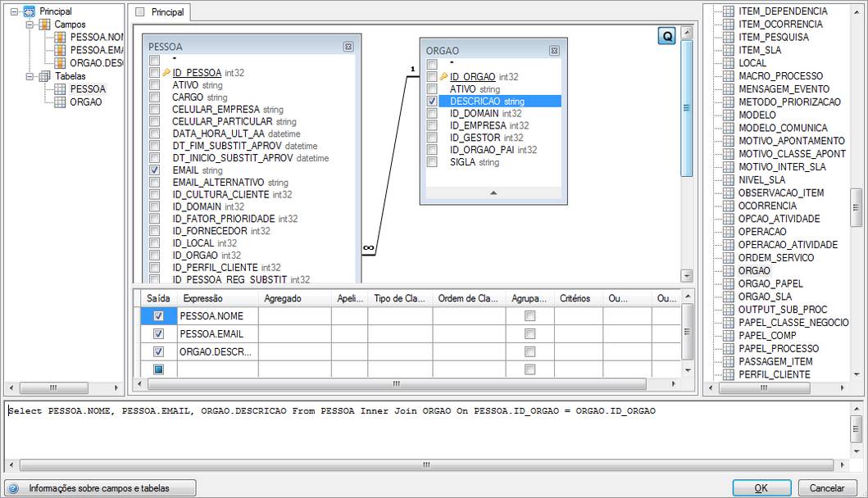
Task: Click the Q query preview icon
Action: [x=667, y=36]
